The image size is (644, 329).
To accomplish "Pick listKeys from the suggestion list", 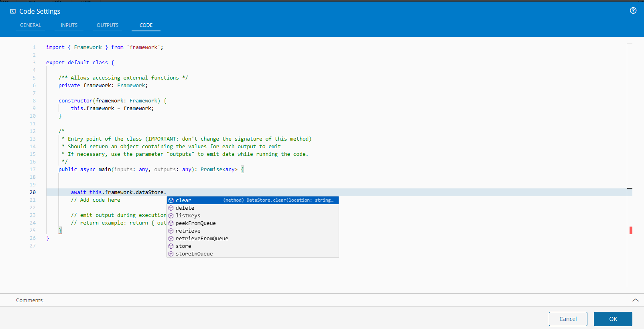I will (253, 216).
